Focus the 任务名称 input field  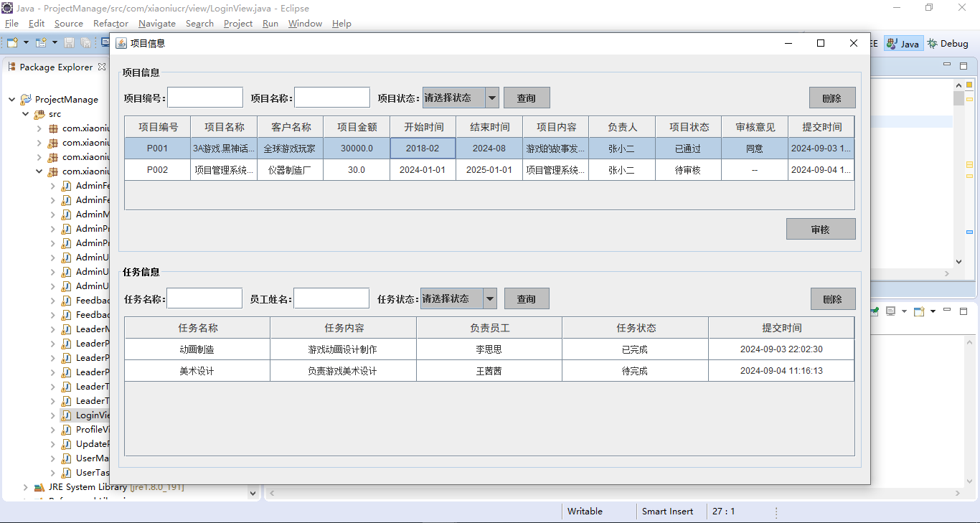click(x=204, y=298)
